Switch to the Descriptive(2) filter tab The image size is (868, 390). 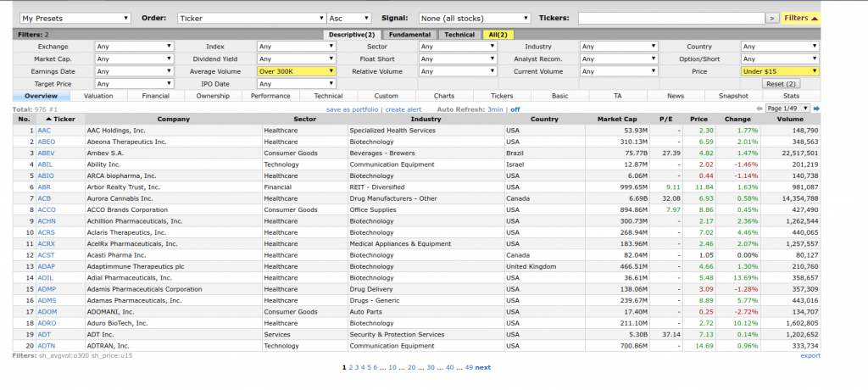352,35
